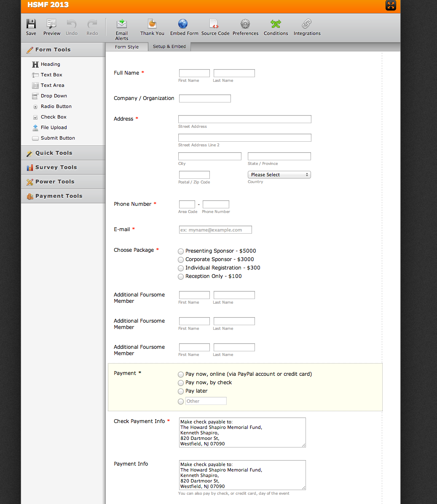
Task: Choose Pay now, by check
Action: [181, 383]
